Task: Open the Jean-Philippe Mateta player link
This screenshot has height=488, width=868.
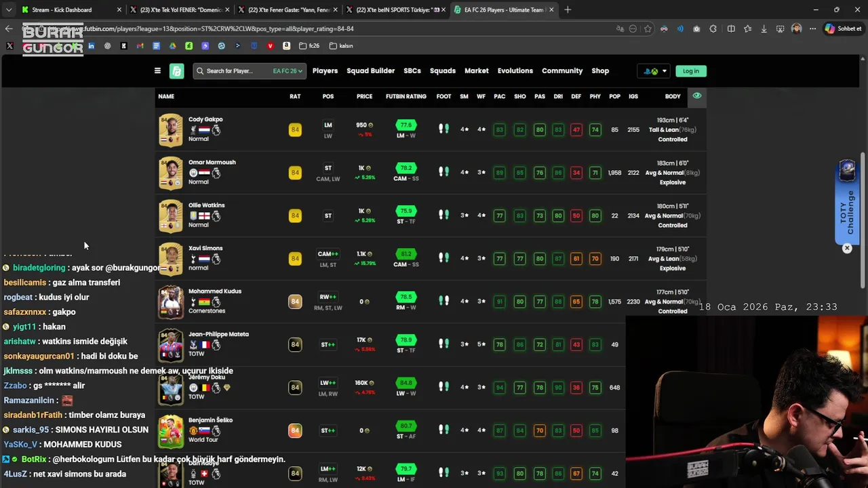Action: pyautogui.click(x=218, y=334)
